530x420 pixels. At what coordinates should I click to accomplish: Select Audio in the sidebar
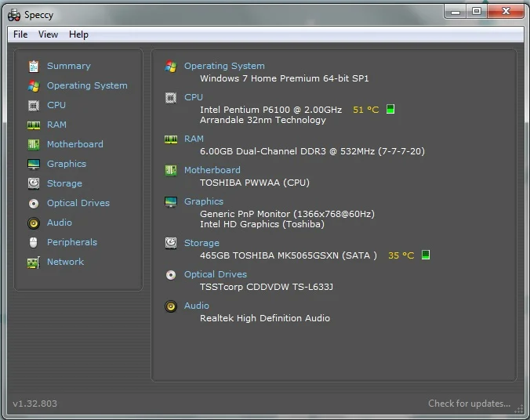tap(59, 223)
